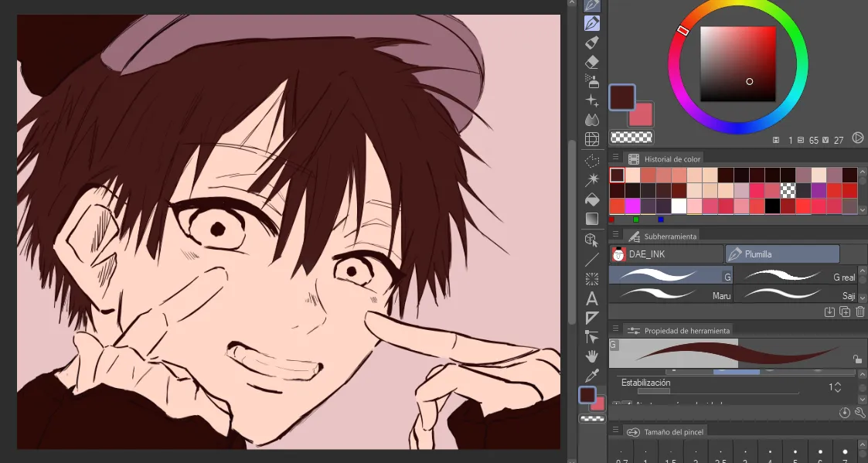The height and width of the screenshot is (463, 868).
Task: Switch to Tamaño del pincel tab
Action: coord(666,432)
